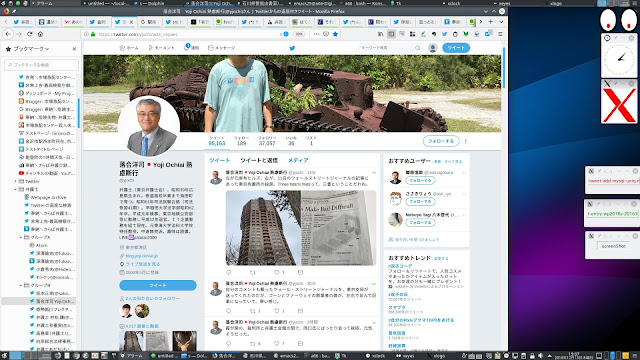640x360 pixels.
Task: Collapse the グループA bookmark folder
Action: (21, 237)
